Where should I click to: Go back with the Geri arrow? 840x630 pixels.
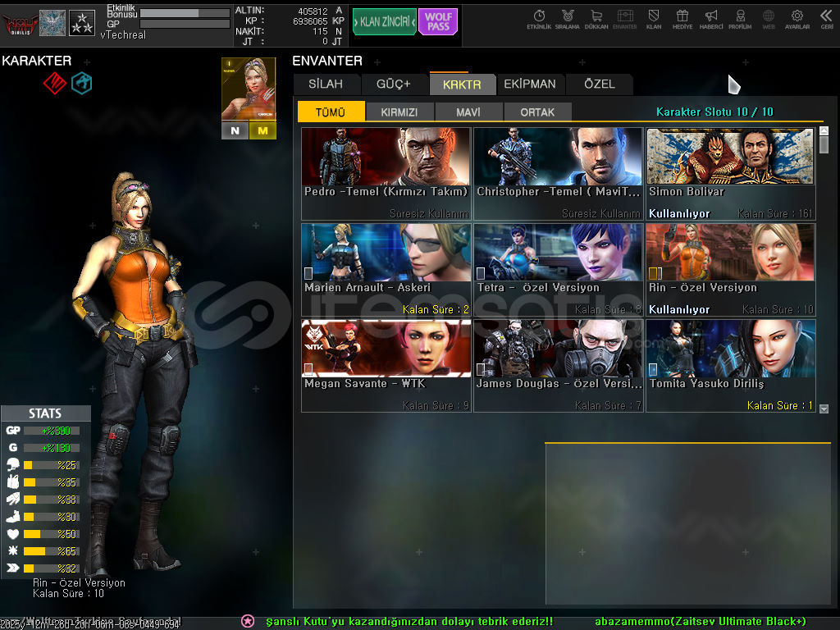tap(827, 19)
